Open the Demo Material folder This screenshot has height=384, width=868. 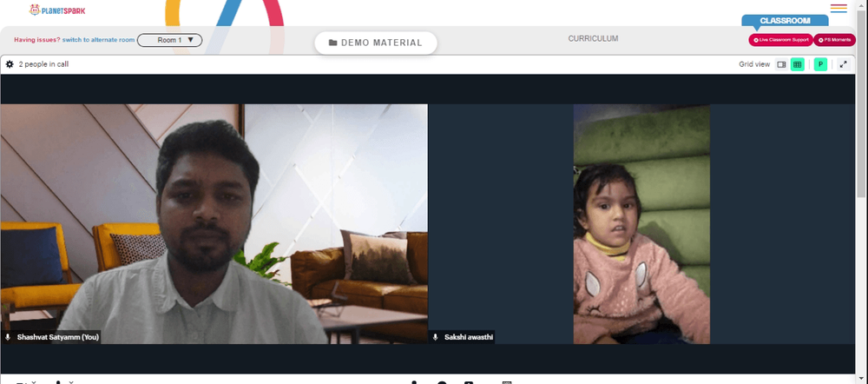[376, 43]
